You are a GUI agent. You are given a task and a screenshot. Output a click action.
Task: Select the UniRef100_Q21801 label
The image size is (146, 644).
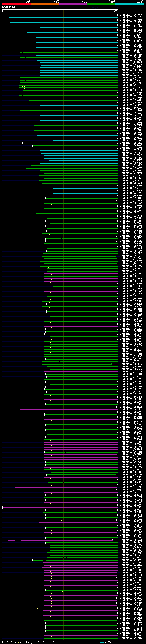(131, 259)
